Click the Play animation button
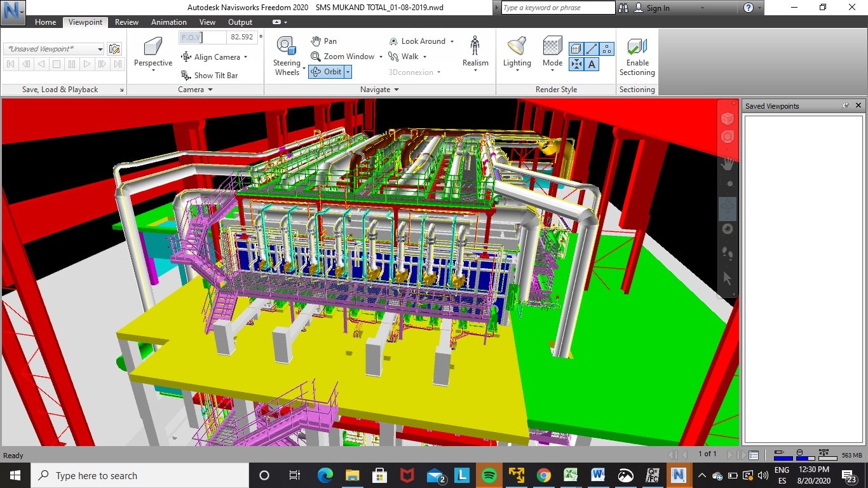The image size is (868, 488). pos(87,64)
